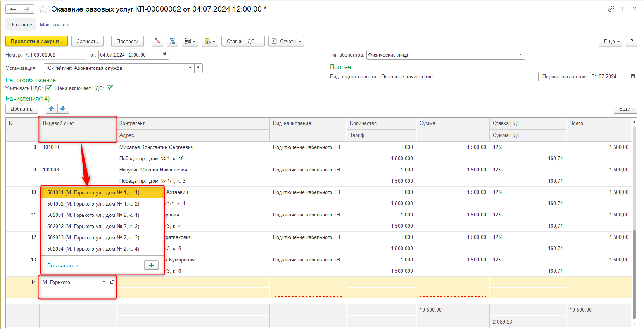Switch to the Основное tab
This screenshot has width=644, height=329.
pyautogui.click(x=21, y=24)
